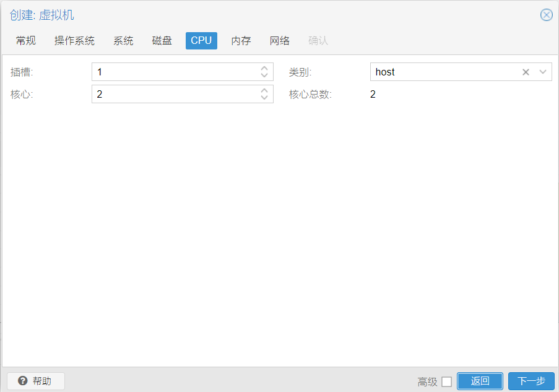Click the 帮助 help button
Viewport: 559px width, 392px height.
pyautogui.click(x=36, y=381)
